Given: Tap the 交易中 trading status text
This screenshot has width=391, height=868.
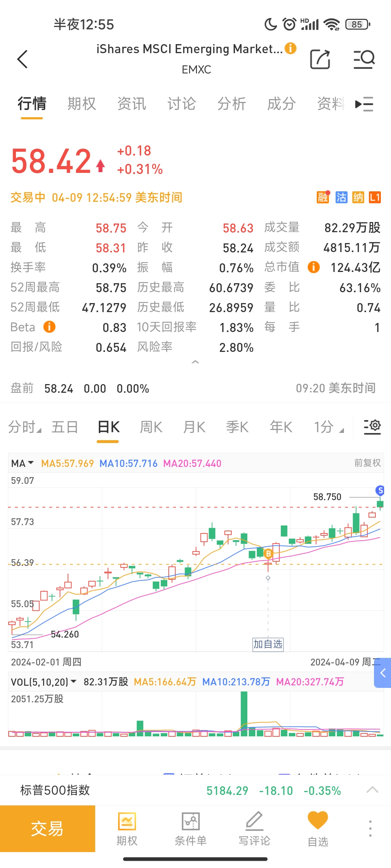Looking at the screenshot, I should click(x=28, y=197).
